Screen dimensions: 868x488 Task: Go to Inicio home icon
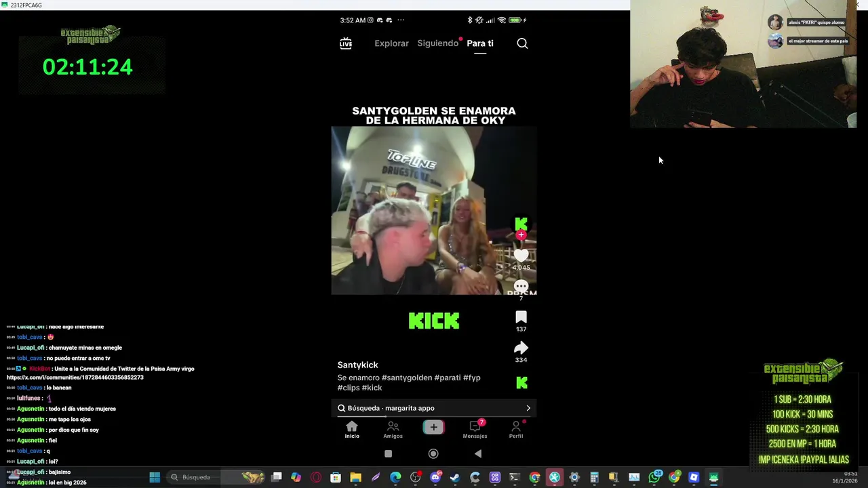(x=352, y=426)
